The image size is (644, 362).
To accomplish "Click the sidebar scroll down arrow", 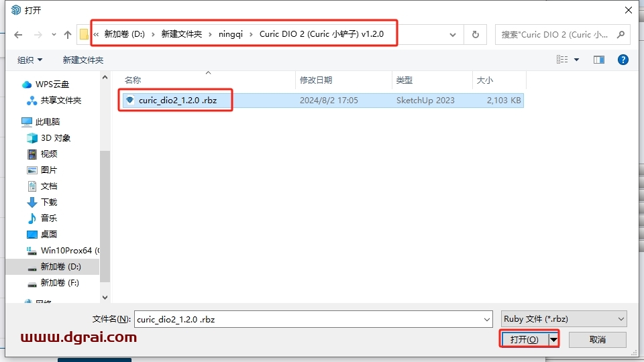I will (x=105, y=298).
